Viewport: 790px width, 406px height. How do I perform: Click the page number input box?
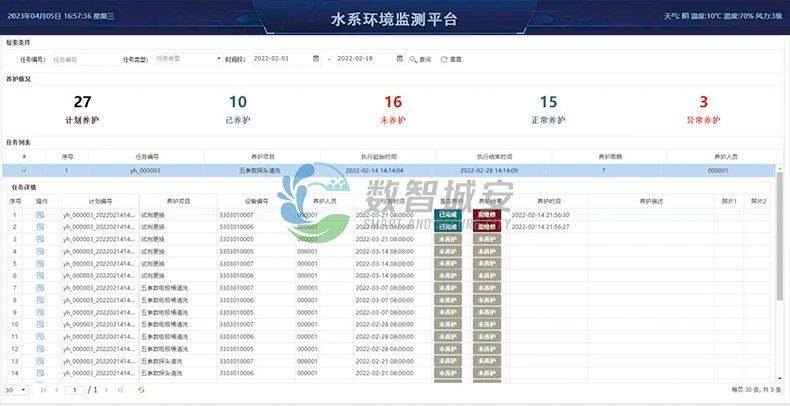coord(74,389)
